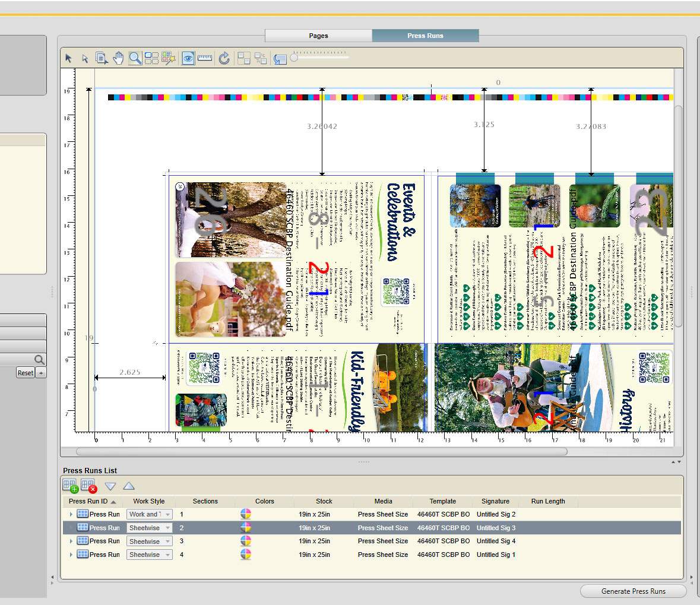The image size is (700, 605).
Task: Adjust the zoom slider handle
Action: (294, 58)
